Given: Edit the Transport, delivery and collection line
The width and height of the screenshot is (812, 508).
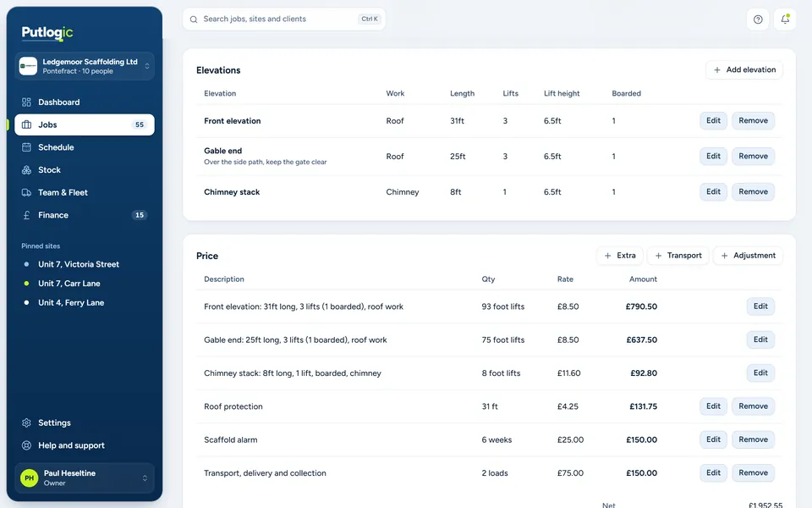Looking at the screenshot, I should [713, 472].
